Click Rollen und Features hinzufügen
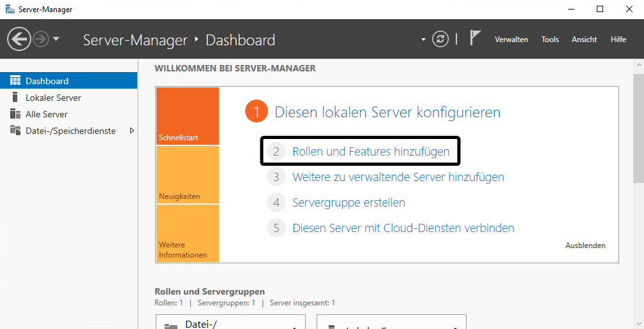The width and height of the screenshot is (644, 329). point(371,151)
